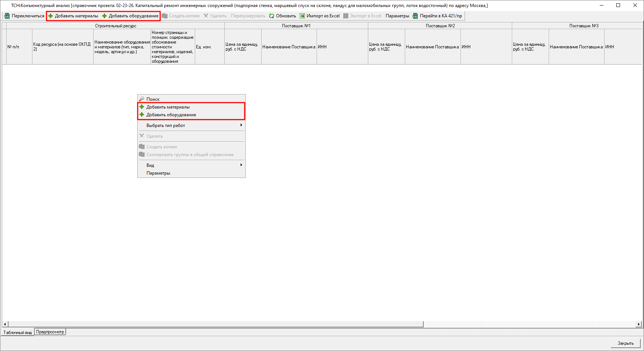Click the Наименование Поставщика header under Поставщик №1
This screenshot has height=351, width=644.
click(x=289, y=47)
